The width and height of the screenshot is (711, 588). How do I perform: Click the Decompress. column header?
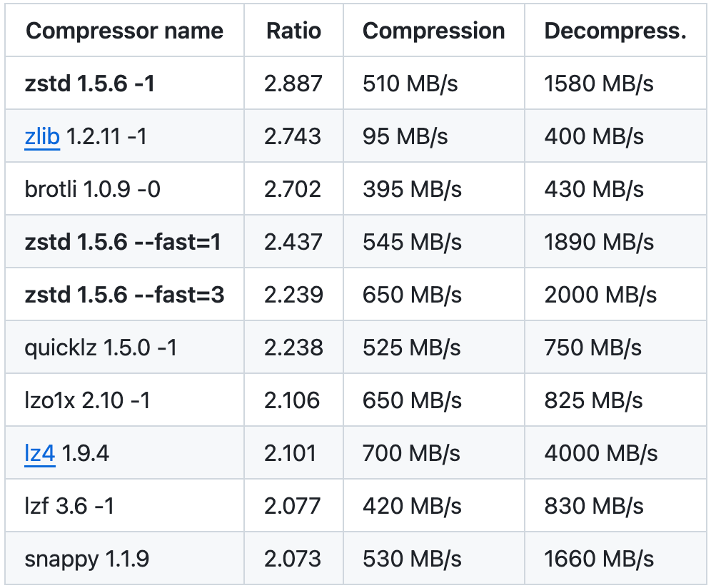tap(615, 31)
